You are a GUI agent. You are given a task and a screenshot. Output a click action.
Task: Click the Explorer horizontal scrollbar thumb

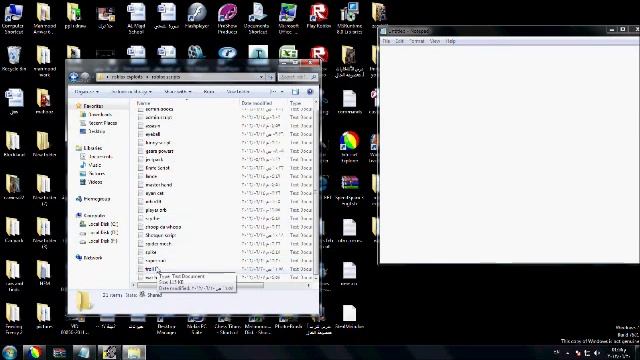coord(201,285)
